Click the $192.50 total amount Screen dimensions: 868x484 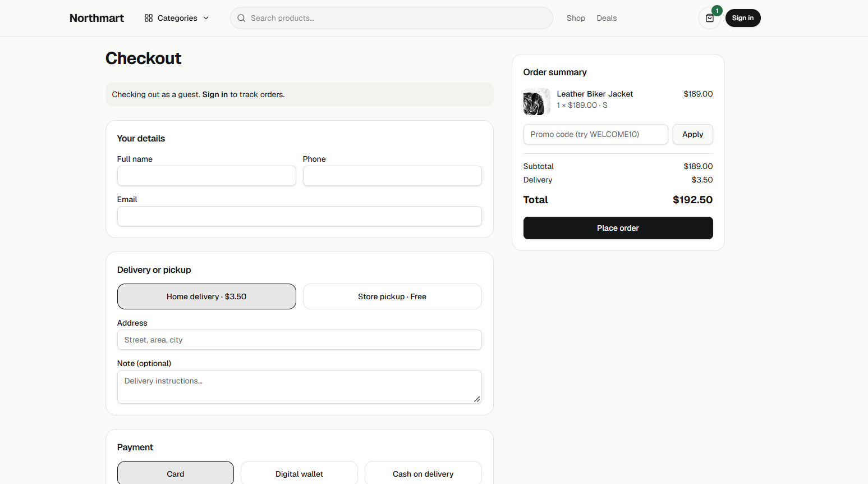pyautogui.click(x=693, y=200)
